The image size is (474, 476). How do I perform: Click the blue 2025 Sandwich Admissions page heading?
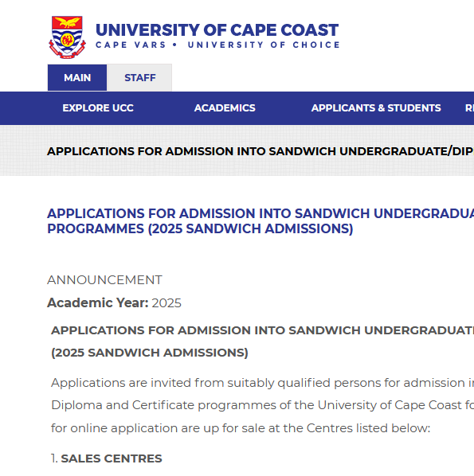[x=261, y=221]
